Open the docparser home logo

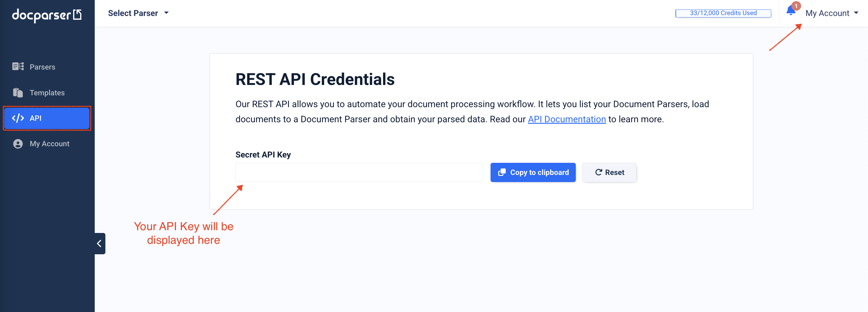coord(46,15)
